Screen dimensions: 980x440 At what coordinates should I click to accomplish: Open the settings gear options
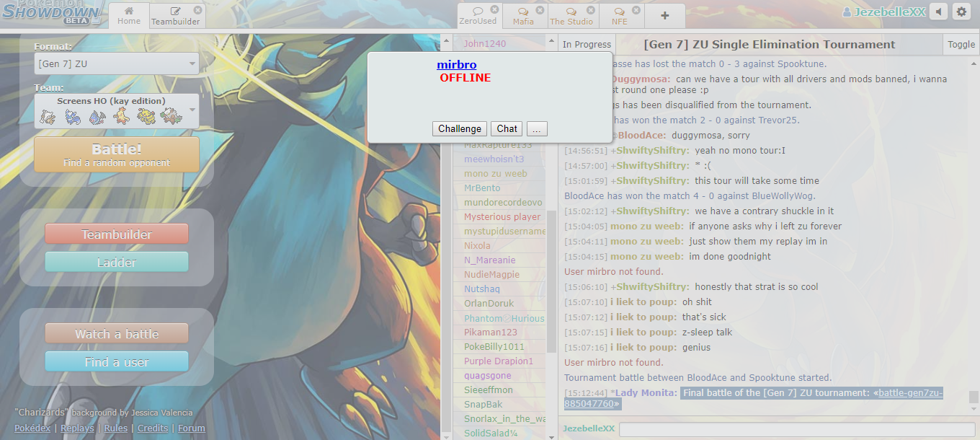tap(961, 12)
